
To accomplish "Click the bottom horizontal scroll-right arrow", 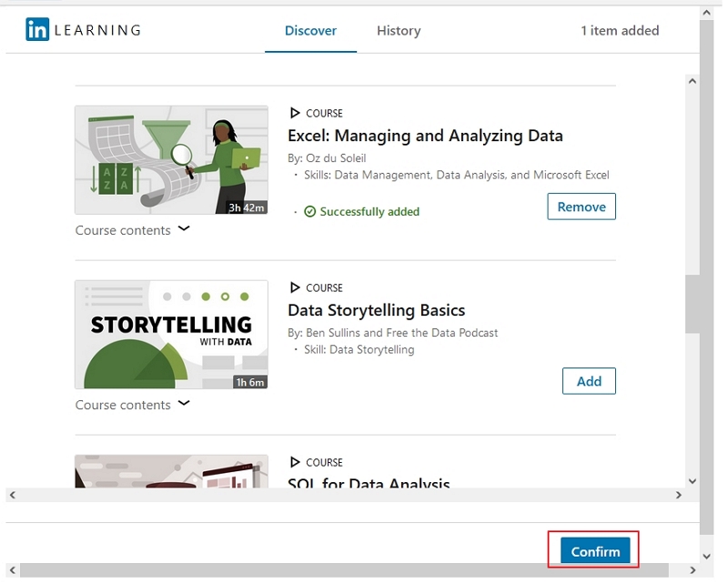I will (693, 570).
